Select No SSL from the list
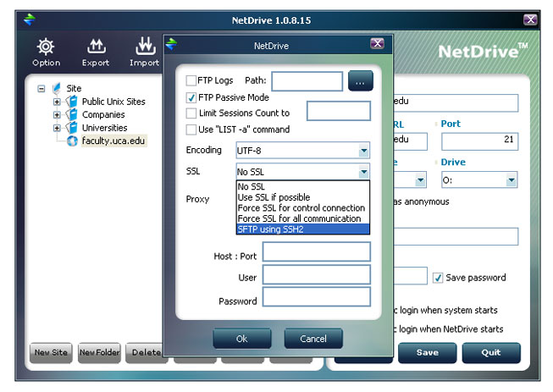 302,186
